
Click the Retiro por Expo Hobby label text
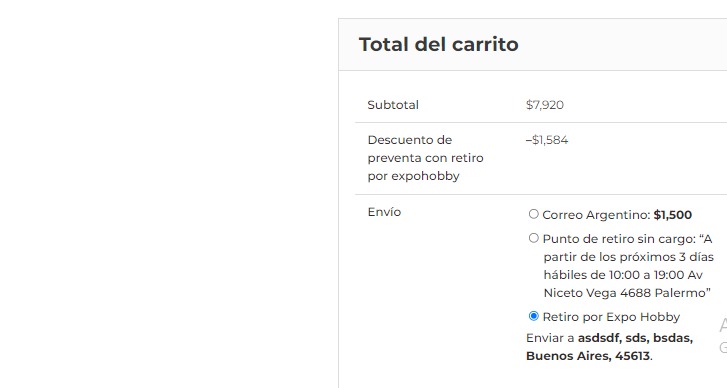(611, 317)
